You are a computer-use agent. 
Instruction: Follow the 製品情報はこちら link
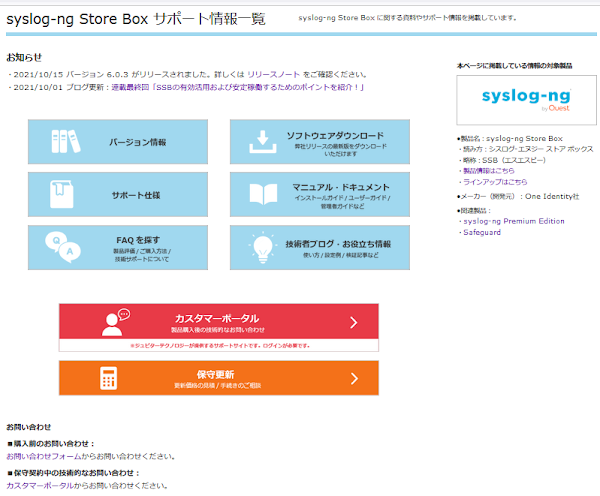(489, 171)
